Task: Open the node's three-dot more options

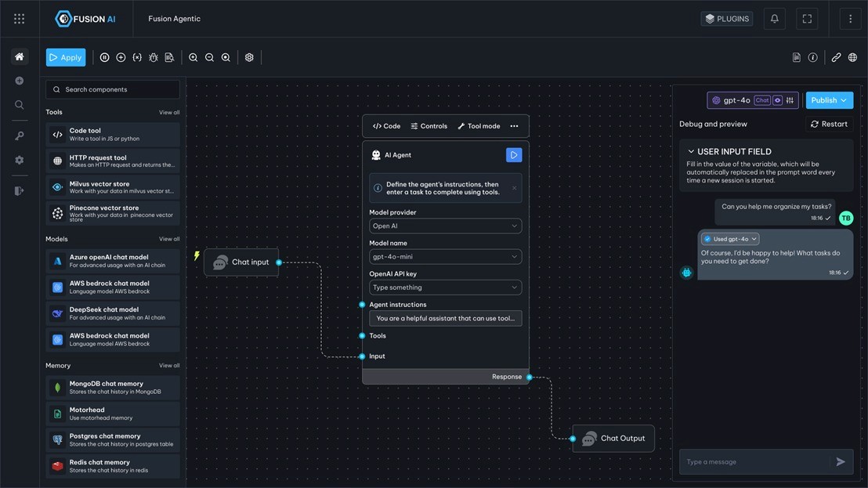Action: click(514, 126)
